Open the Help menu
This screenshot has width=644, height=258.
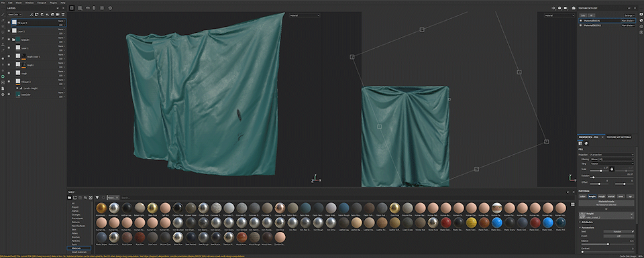click(x=63, y=3)
